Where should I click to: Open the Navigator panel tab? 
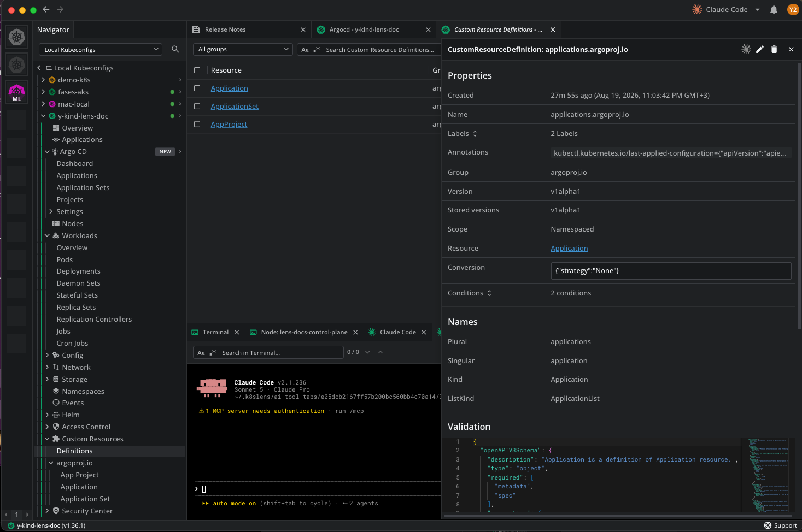coord(53,29)
